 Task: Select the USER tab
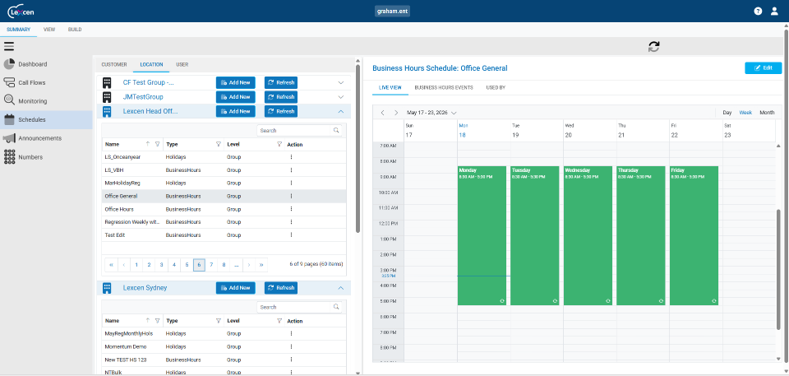(x=182, y=64)
